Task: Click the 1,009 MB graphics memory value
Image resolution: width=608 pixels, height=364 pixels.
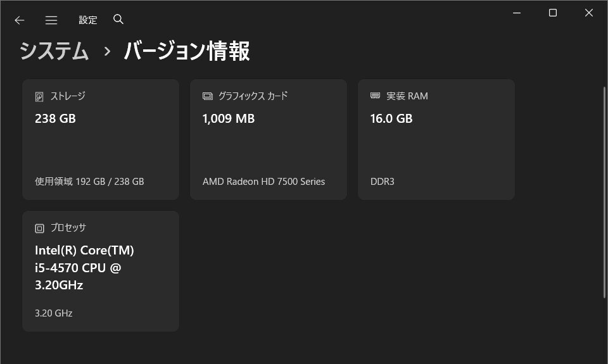Action: click(x=229, y=118)
